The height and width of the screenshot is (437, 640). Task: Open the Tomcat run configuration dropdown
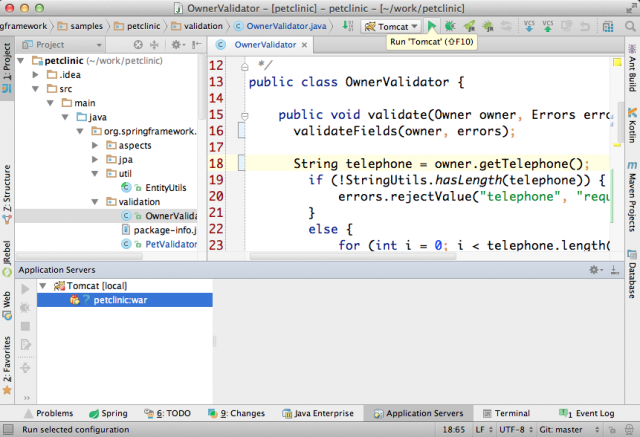coord(391,27)
